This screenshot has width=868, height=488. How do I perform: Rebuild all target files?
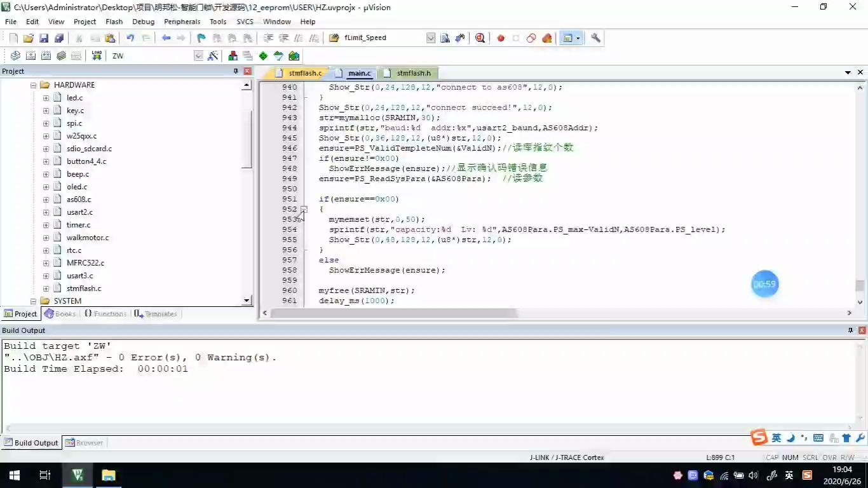(46, 56)
